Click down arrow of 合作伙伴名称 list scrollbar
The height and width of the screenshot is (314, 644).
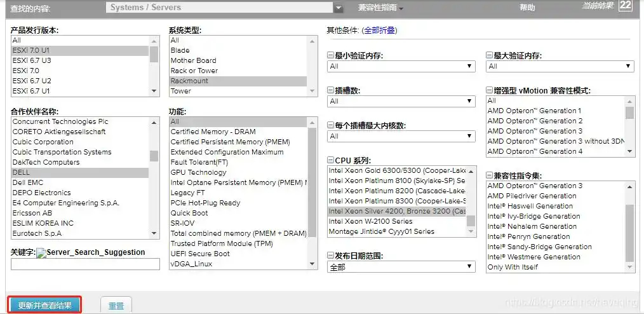coord(154,233)
